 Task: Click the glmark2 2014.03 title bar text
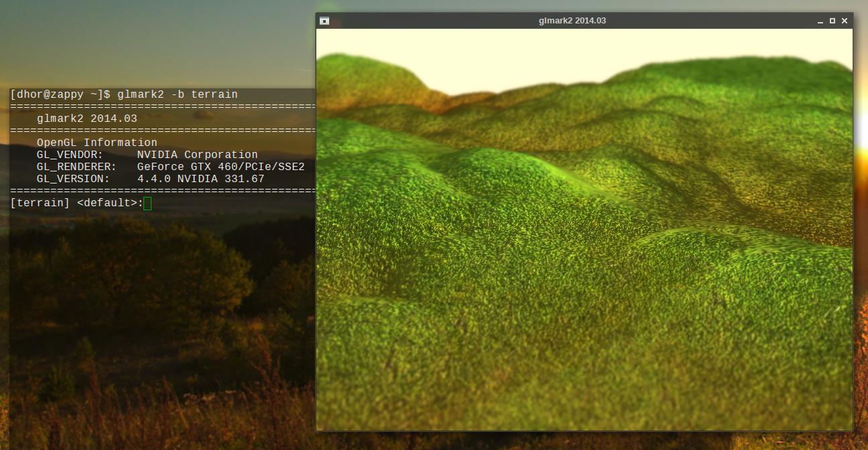pyautogui.click(x=572, y=21)
